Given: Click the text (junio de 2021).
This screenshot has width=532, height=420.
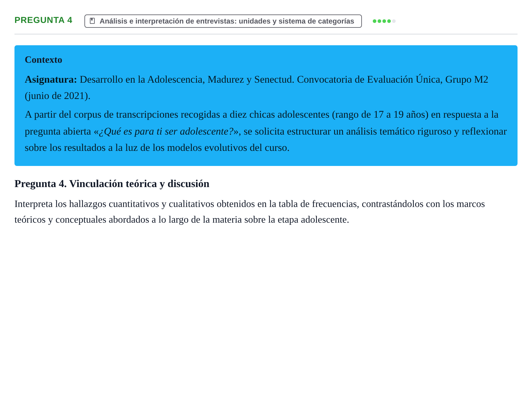Looking at the screenshot, I should (x=58, y=96).
